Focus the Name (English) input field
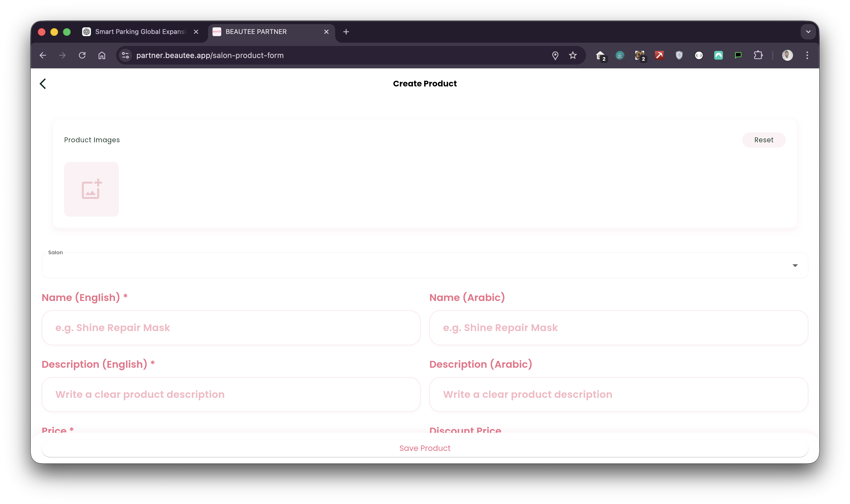The width and height of the screenshot is (850, 504). click(x=231, y=328)
